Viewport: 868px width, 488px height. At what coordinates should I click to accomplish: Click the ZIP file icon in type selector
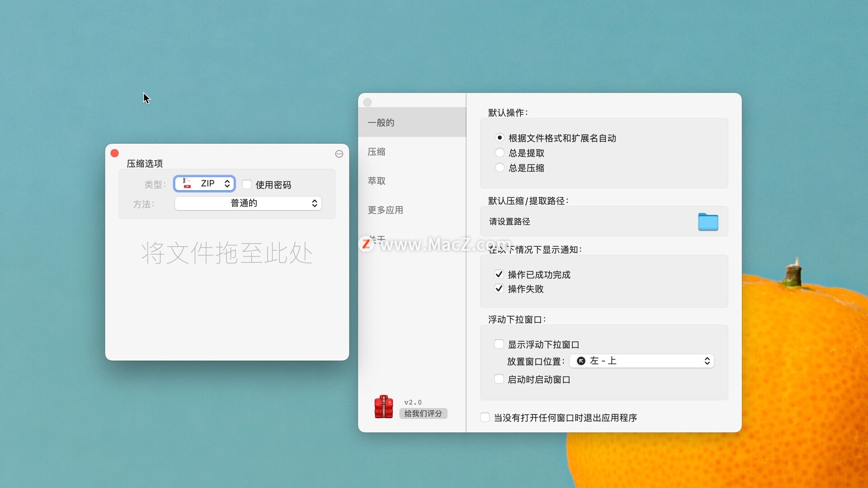click(187, 183)
